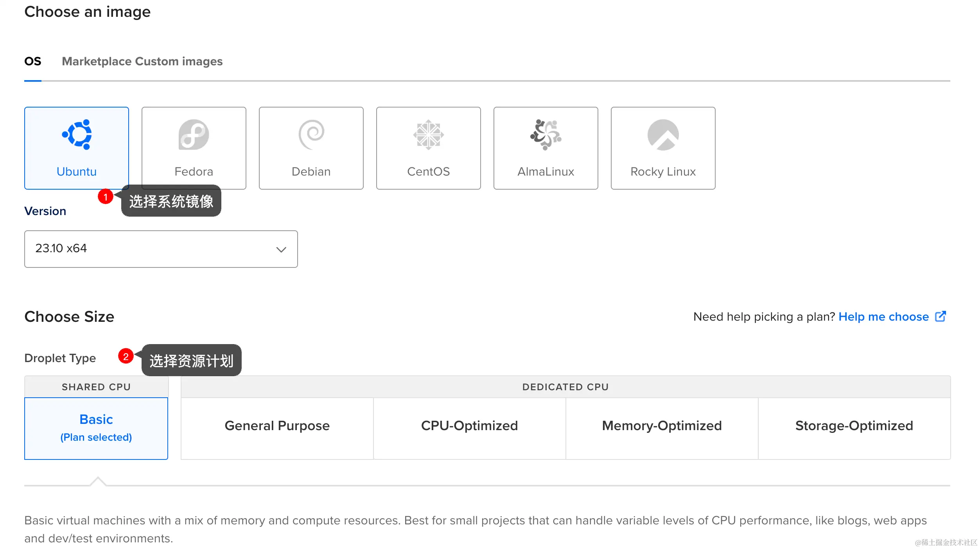This screenshot has width=980, height=549.
Task: Select the Rocky Linux mountain icon
Action: click(x=663, y=135)
